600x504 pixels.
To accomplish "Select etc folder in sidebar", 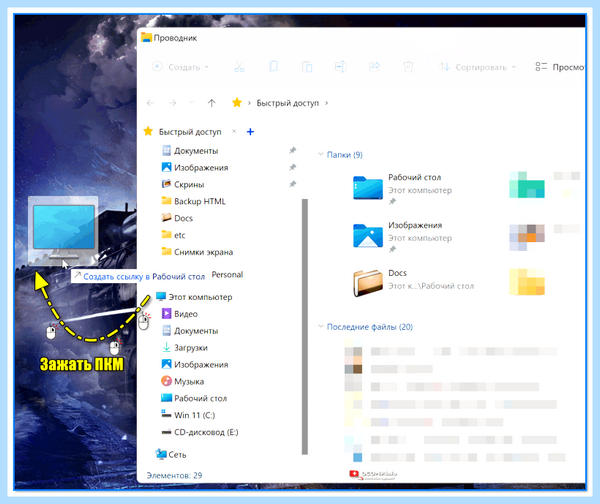I will tap(179, 235).
